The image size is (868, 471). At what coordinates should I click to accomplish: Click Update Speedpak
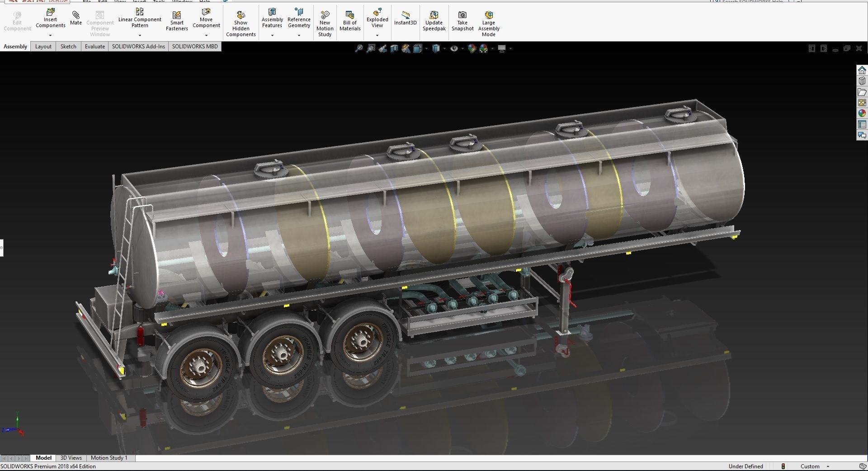(434, 21)
